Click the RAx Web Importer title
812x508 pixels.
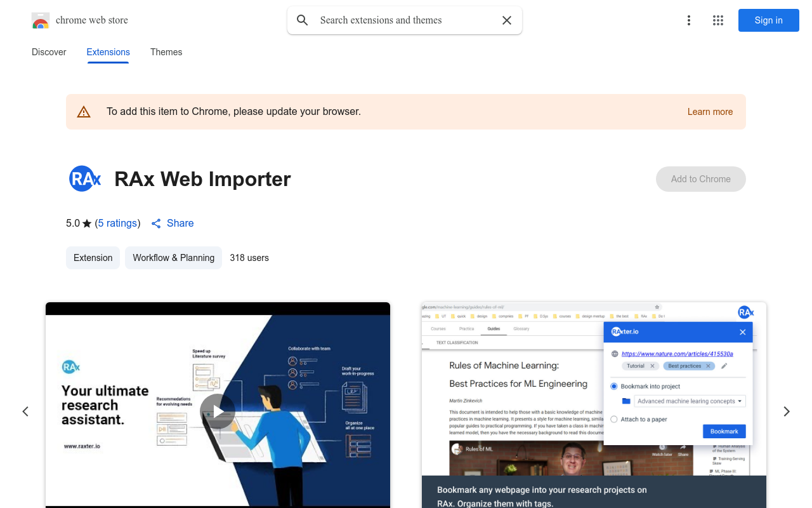point(202,179)
